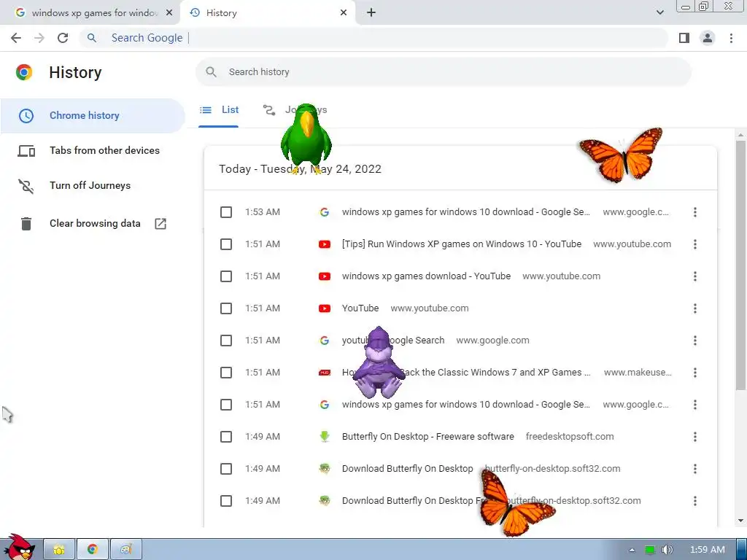Check the windows xp games download YouTube entry

click(226, 276)
